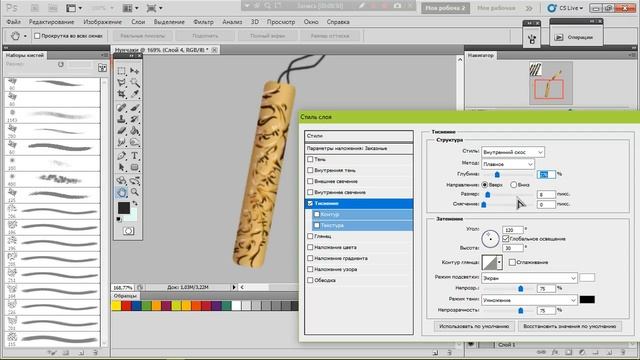This screenshot has height=360, width=640.
Task: Toggle Quick Mask mode button
Action: (128, 231)
